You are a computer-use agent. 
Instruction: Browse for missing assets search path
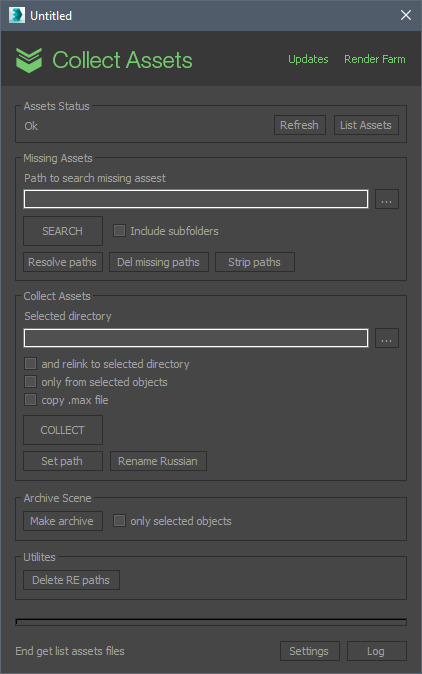pyautogui.click(x=387, y=199)
